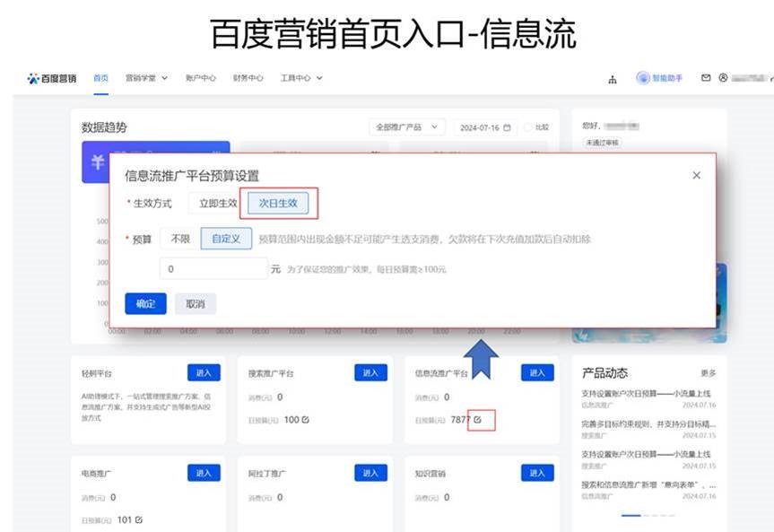Cancel the budget dialog with 取消
The image size is (774, 532).
[196, 304]
